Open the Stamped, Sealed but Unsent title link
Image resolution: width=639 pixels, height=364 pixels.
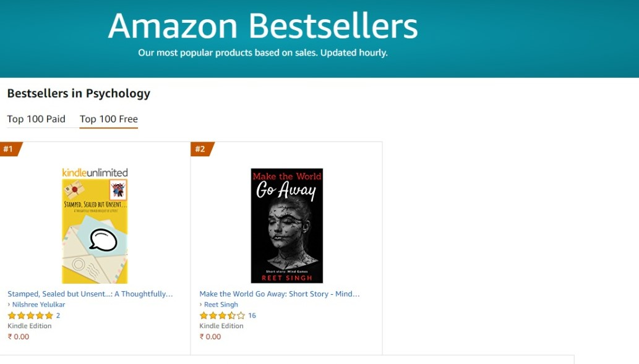click(x=90, y=294)
